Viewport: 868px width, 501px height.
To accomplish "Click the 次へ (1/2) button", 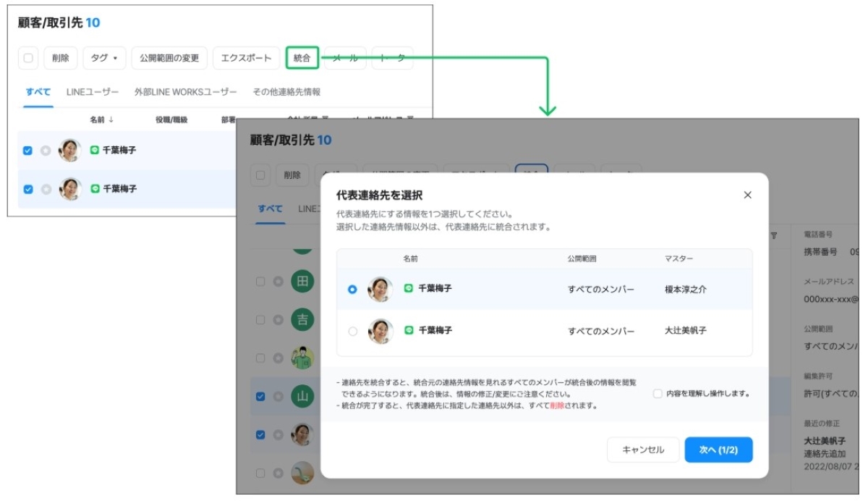I will [x=718, y=450].
